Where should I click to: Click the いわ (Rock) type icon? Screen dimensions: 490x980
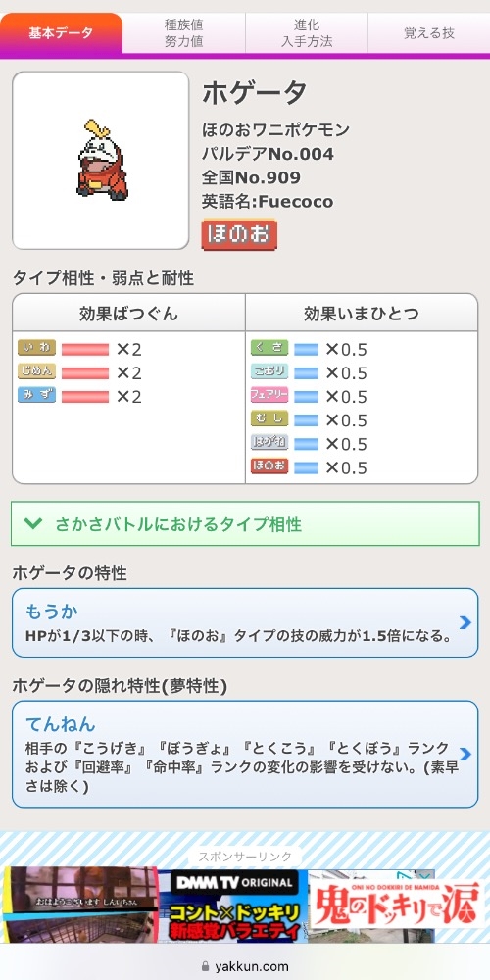pos(37,348)
